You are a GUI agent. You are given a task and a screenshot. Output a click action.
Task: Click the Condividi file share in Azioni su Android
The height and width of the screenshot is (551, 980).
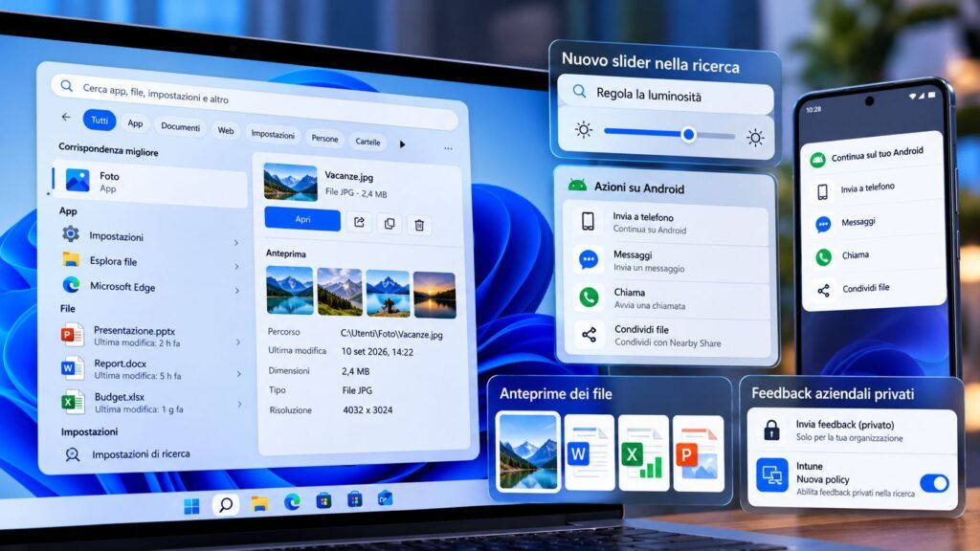click(589, 336)
